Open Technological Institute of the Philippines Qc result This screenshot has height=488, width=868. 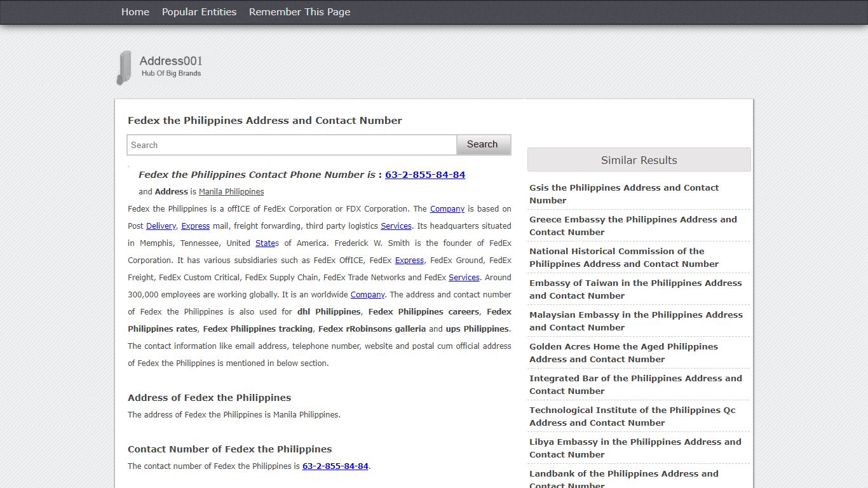coord(632,416)
